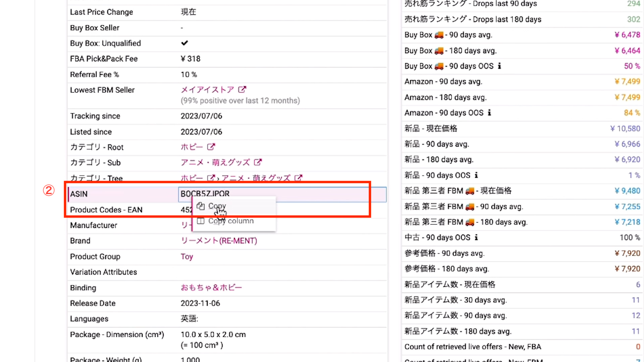This screenshot has width=644, height=362.
Task: Click the Toy product group link
Action: [x=187, y=256]
